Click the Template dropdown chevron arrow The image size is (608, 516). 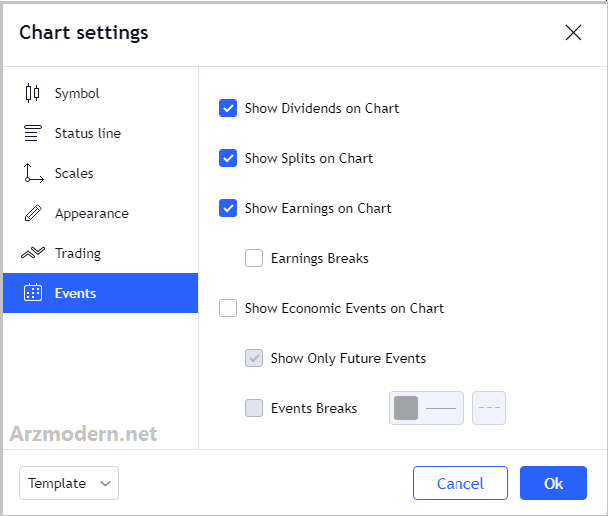tap(105, 483)
